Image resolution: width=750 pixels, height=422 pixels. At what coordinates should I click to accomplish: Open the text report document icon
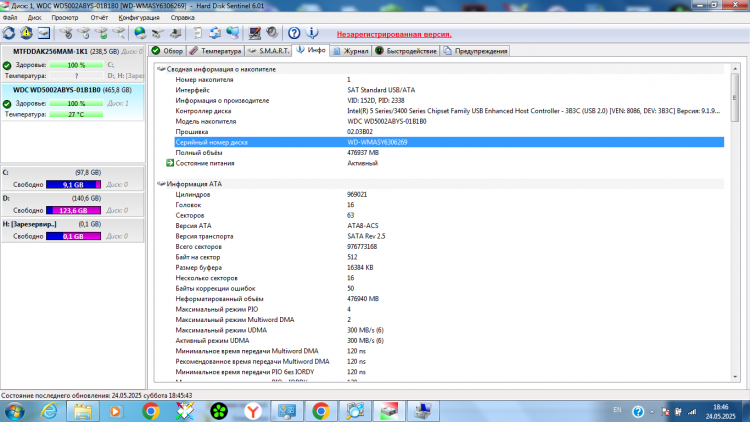(x=197, y=33)
